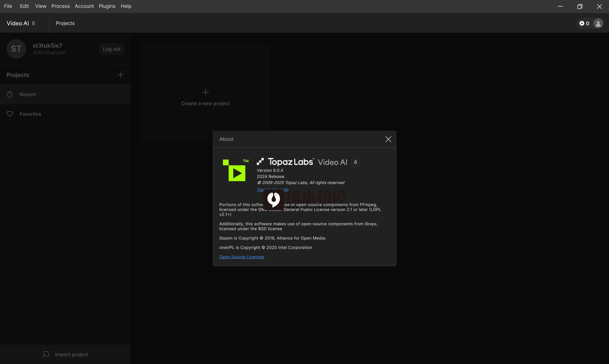The height and width of the screenshot is (364, 609).
Task: Click the oneVPL copyright line
Action: pos(265,248)
